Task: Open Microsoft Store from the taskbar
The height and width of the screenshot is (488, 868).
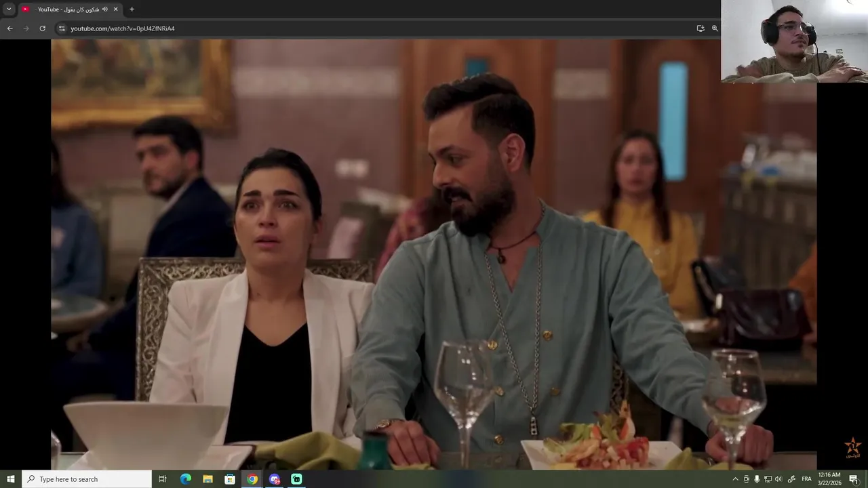Action: tap(230, 479)
